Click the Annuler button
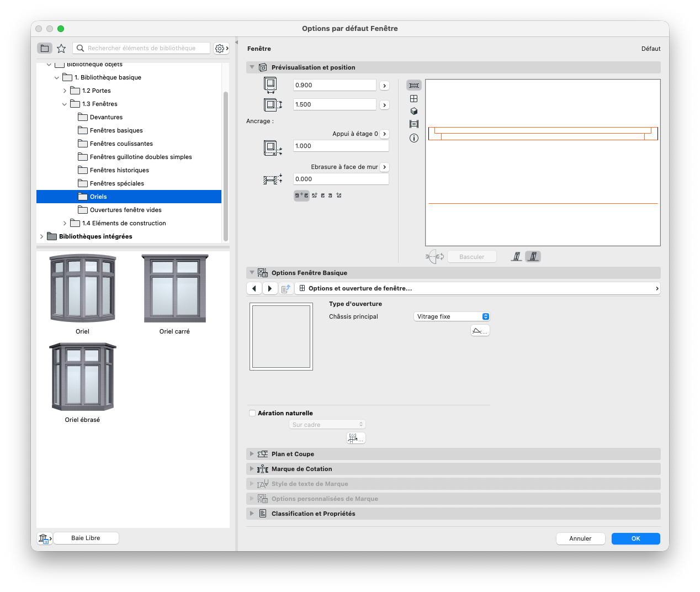Image resolution: width=700 pixels, height=592 pixels. 580,538
